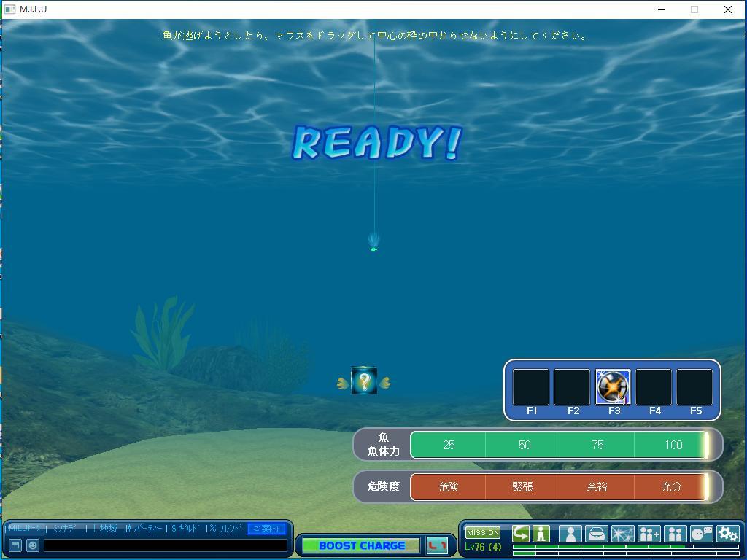Click the fishing lure on the line
This screenshot has width=747, height=560.
click(373, 242)
